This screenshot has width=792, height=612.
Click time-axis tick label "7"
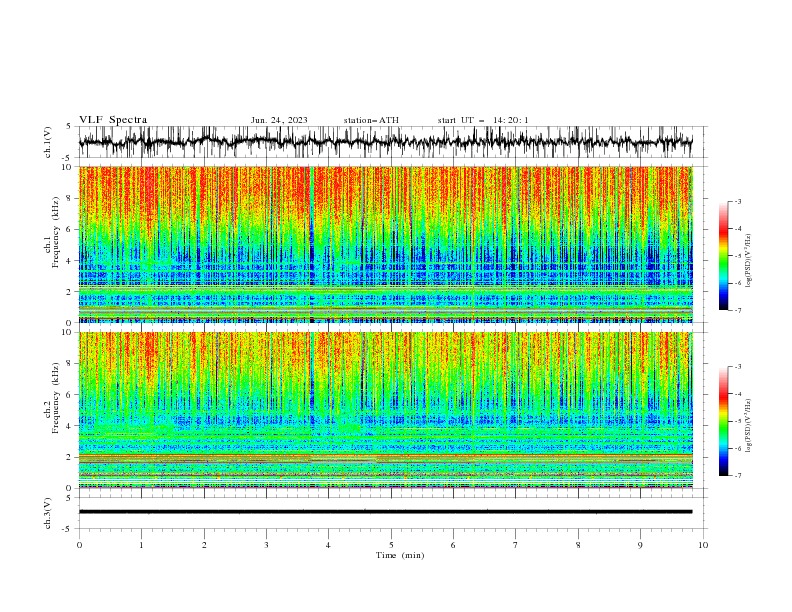516,545
